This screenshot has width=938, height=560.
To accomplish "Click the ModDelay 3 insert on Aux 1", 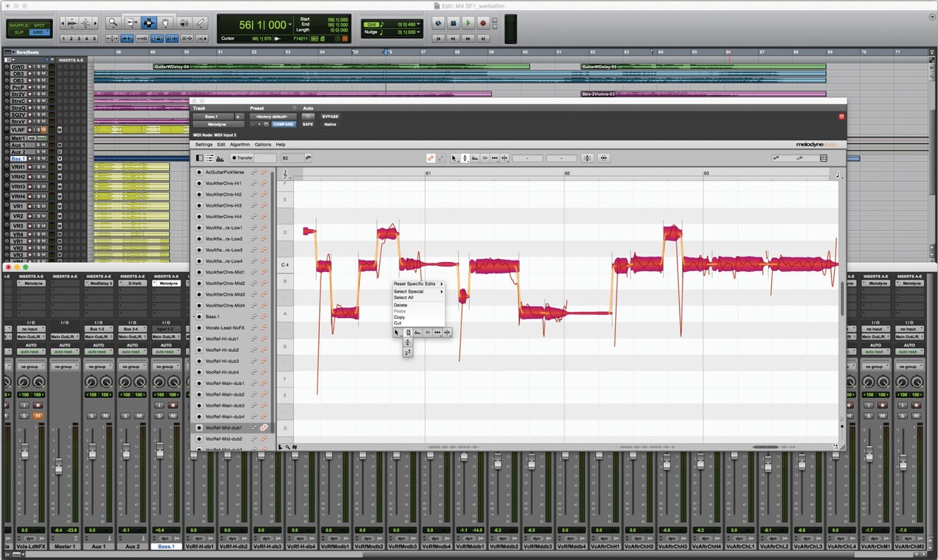I will [98, 283].
